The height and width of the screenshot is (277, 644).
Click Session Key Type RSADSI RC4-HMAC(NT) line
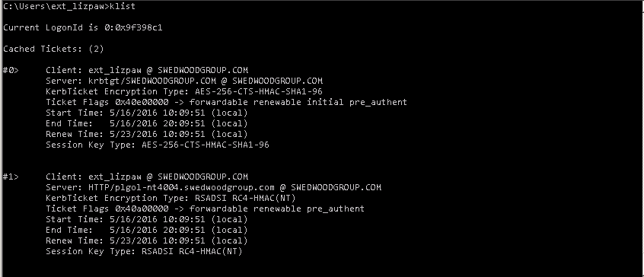[x=144, y=252]
